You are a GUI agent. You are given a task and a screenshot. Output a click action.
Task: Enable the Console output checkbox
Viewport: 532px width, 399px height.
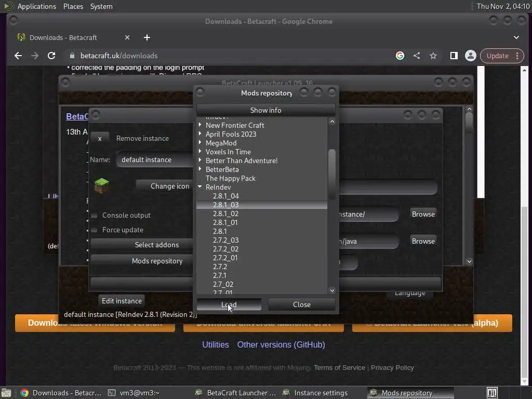(x=95, y=216)
